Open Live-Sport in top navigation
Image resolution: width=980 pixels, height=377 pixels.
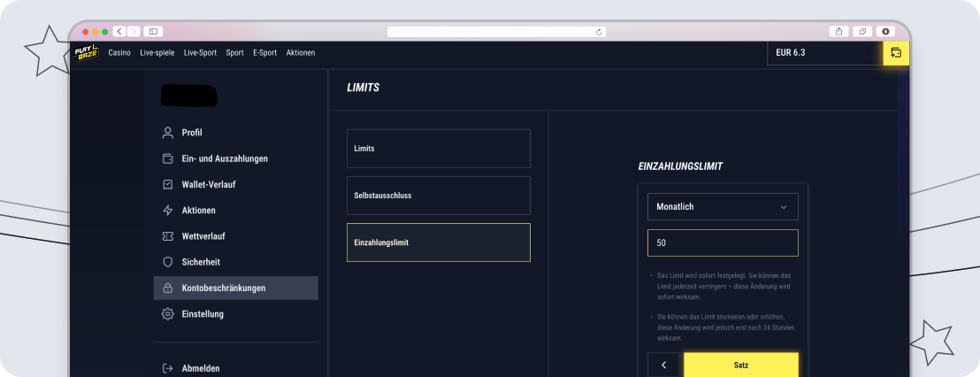[200, 53]
